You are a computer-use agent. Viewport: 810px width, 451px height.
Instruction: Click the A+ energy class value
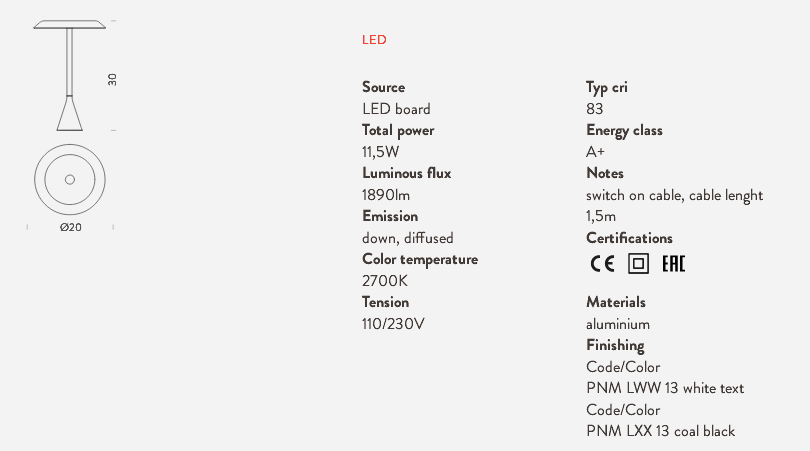click(595, 152)
